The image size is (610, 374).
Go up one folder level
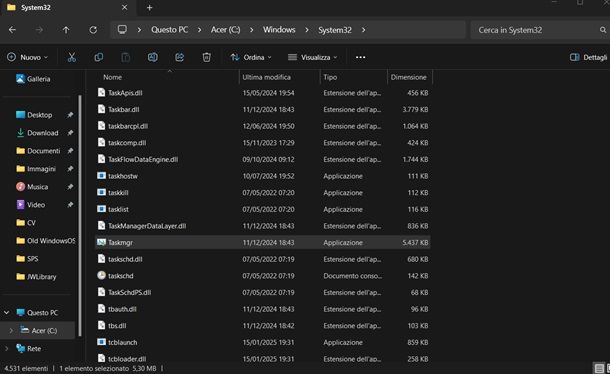(x=66, y=30)
